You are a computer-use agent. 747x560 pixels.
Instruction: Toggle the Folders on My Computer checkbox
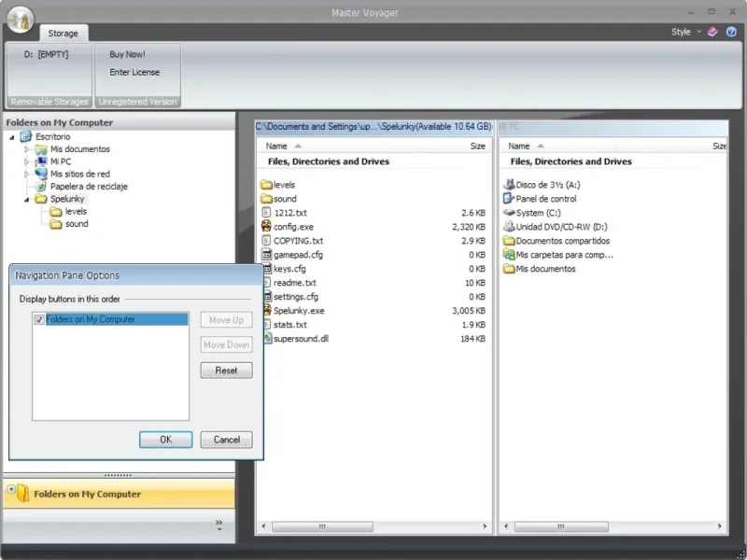click(39, 319)
